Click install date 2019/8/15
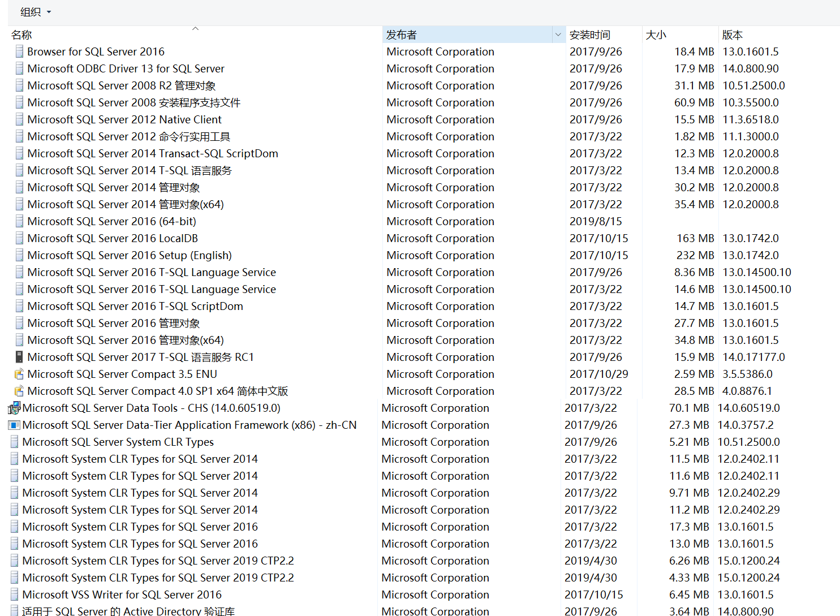Image resolution: width=840 pixels, height=616 pixels. click(x=596, y=221)
